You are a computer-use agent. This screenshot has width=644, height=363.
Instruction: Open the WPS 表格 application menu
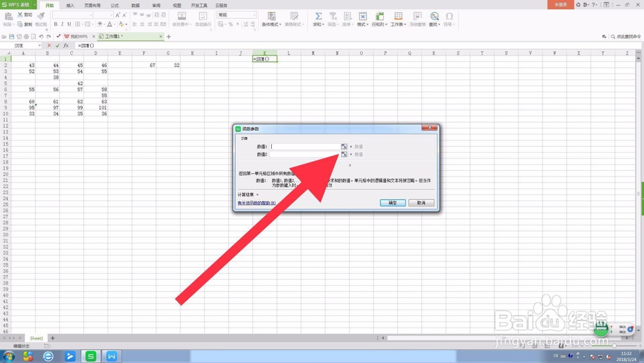18,5
